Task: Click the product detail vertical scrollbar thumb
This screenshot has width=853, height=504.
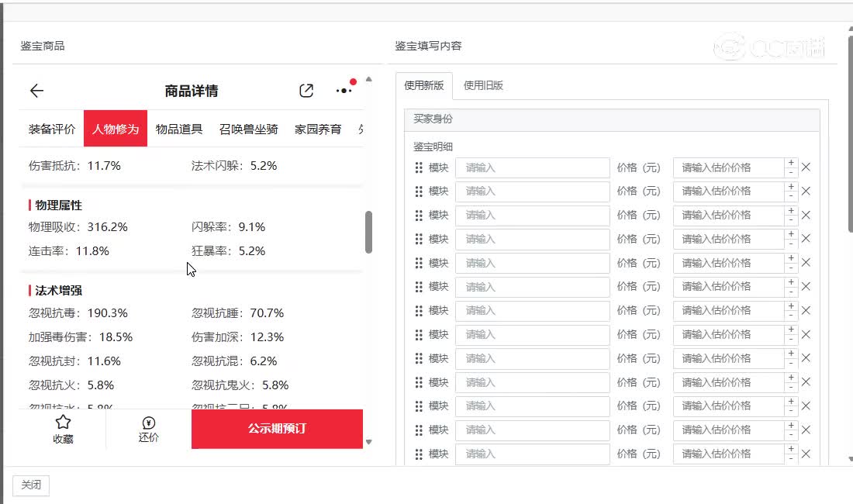Action: [x=368, y=232]
